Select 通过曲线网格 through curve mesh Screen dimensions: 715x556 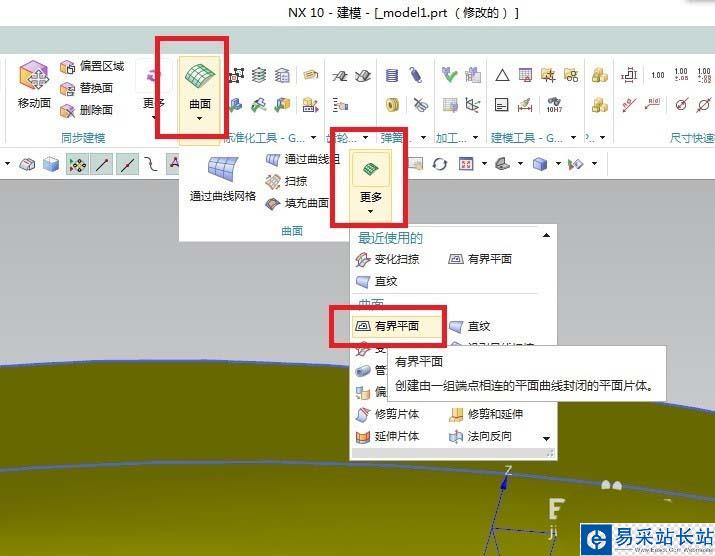(x=223, y=179)
